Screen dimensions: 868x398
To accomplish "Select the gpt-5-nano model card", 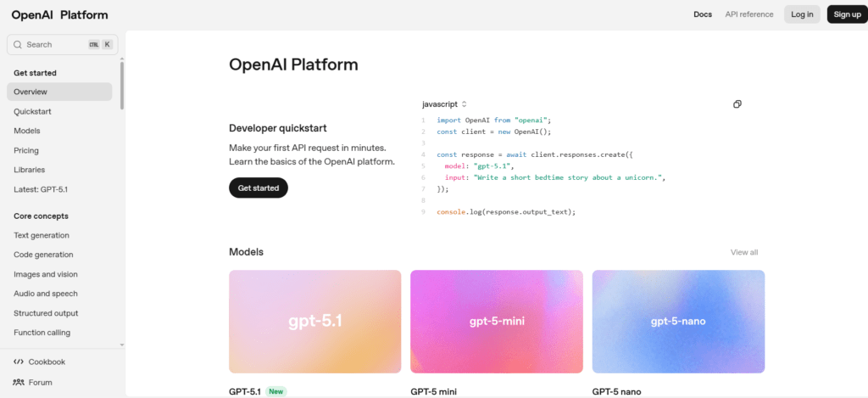I will point(678,322).
